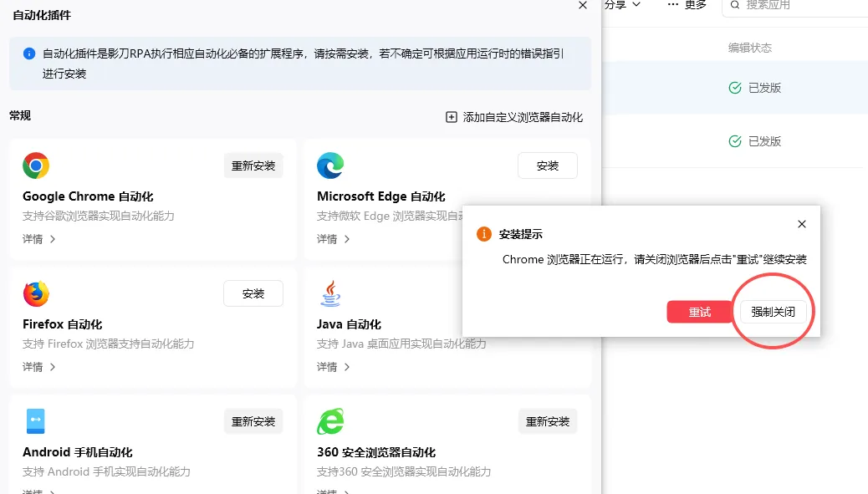Click the Java coffee cup icon
The width and height of the screenshot is (868, 494).
[x=330, y=293]
